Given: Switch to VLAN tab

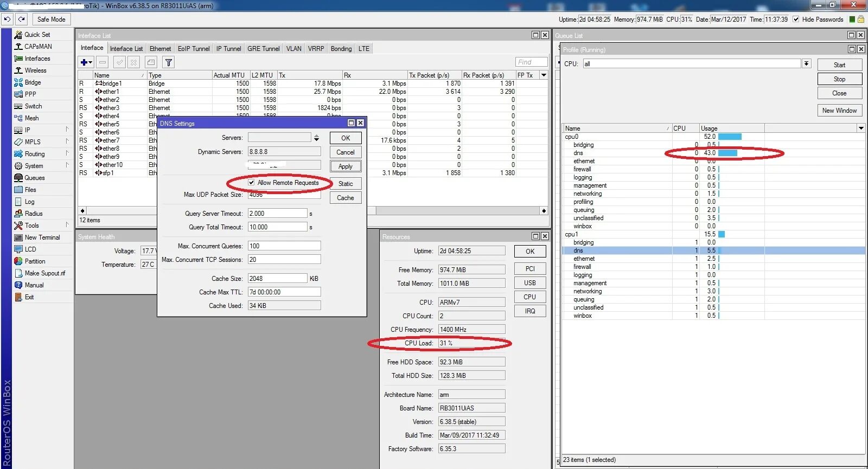Looking at the screenshot, I should pyautogui.click(x=293, y=48).
